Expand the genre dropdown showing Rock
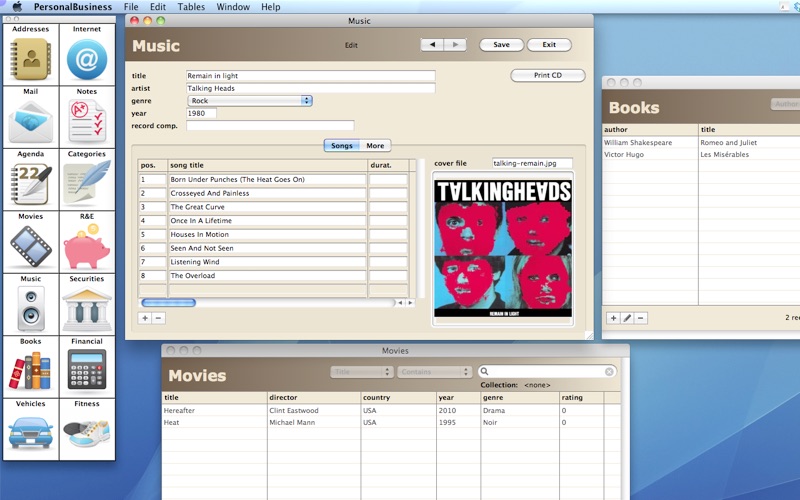 coord(250,100)
